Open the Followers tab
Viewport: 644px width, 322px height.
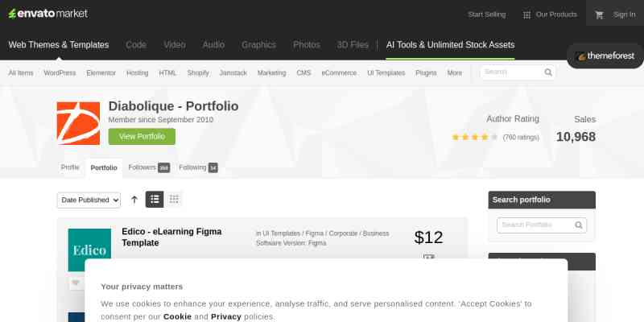(149, 167)
